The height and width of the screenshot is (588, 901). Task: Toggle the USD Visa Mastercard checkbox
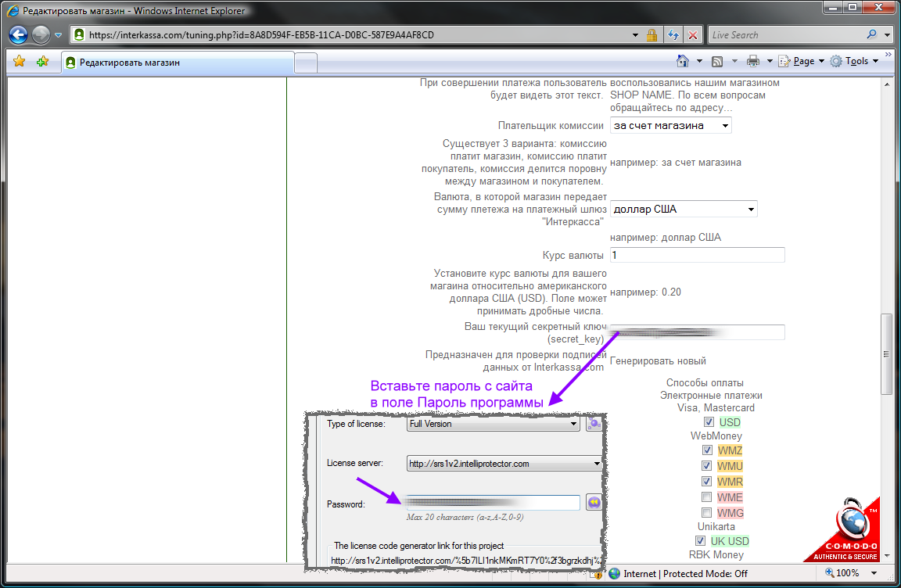point(709,422)
